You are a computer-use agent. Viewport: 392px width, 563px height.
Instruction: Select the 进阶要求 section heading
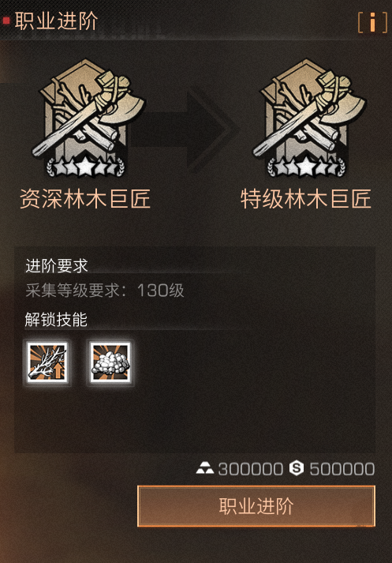coord(57,266)
